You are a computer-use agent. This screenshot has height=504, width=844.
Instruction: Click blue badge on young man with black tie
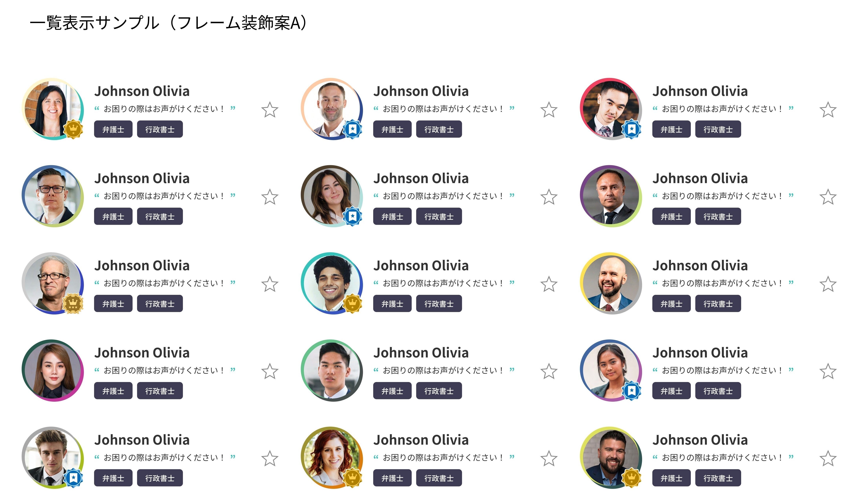point(73,477)
